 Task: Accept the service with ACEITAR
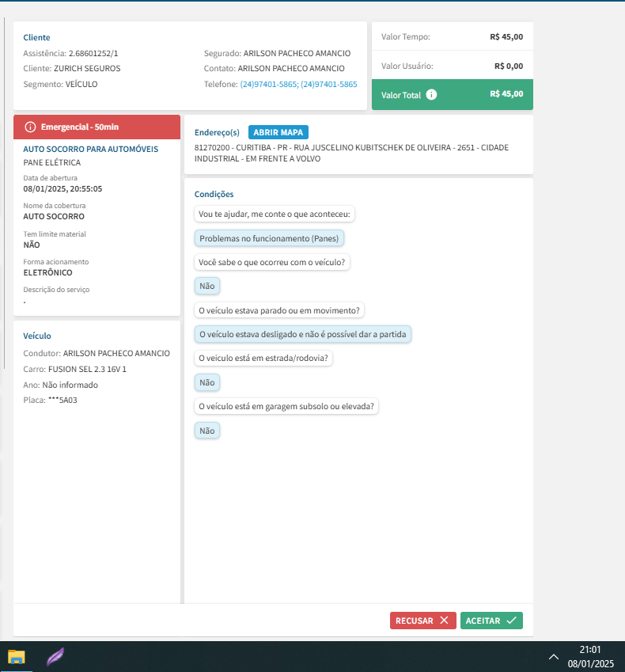pyautogui.click(x=491, y=621)
